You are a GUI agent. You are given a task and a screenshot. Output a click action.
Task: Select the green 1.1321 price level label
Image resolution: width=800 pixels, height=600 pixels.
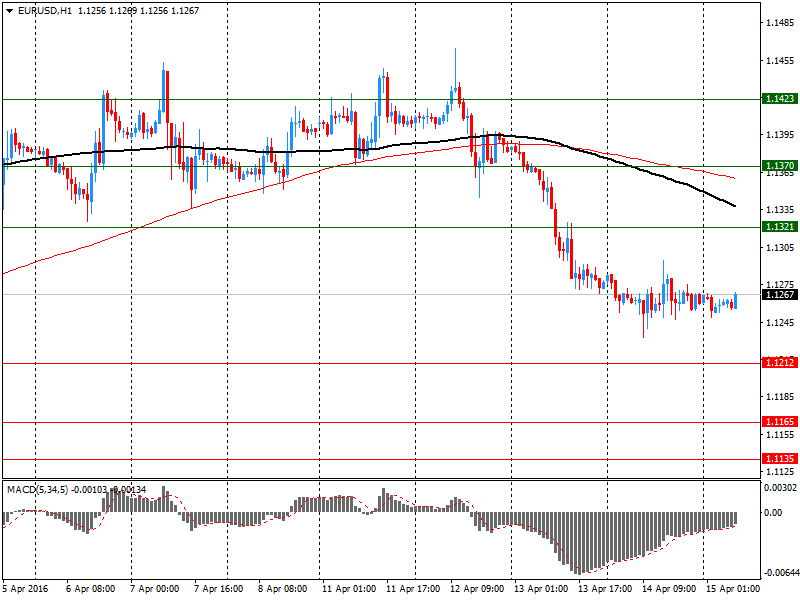(779, 227)
